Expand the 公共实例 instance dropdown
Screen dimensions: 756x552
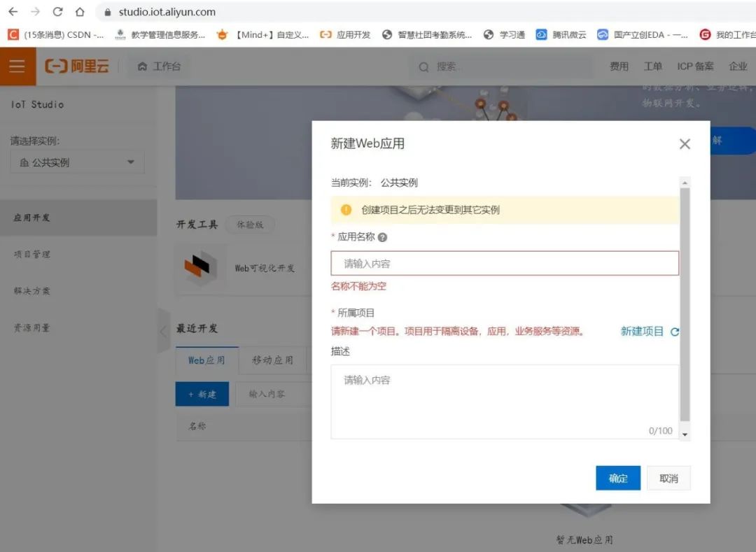77,162
